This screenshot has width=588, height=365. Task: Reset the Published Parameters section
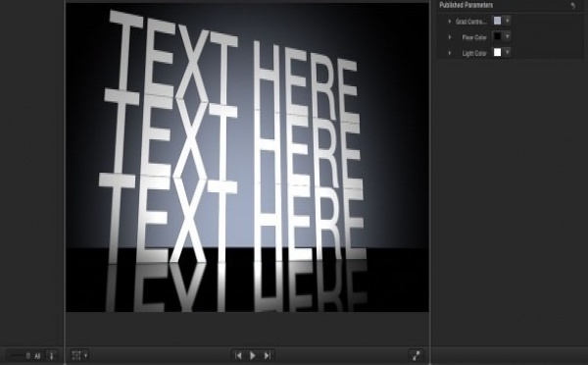572,6
